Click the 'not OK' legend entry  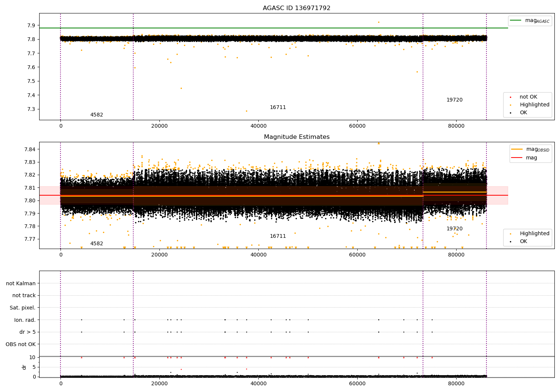pos(528,97)
